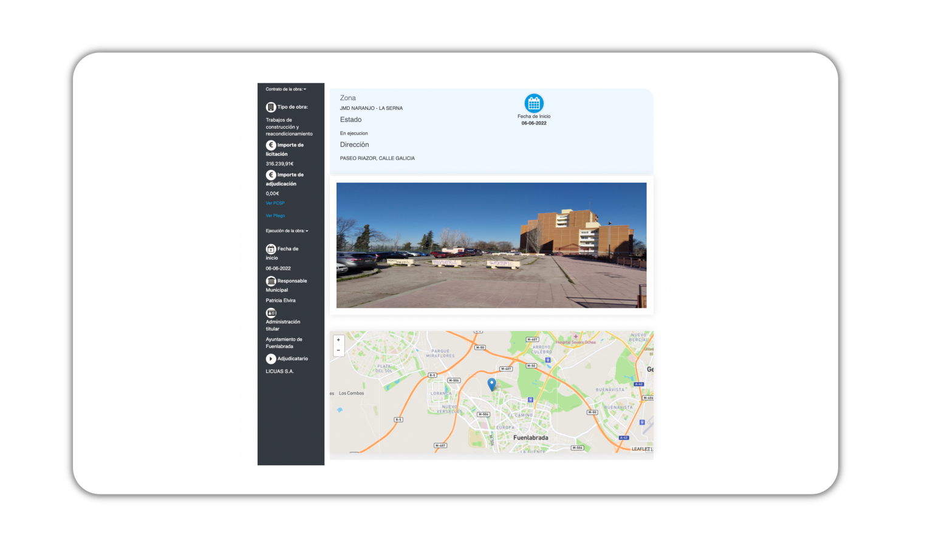Click the play arrow icon beside Adjudicatario

[x=271, y=359]
